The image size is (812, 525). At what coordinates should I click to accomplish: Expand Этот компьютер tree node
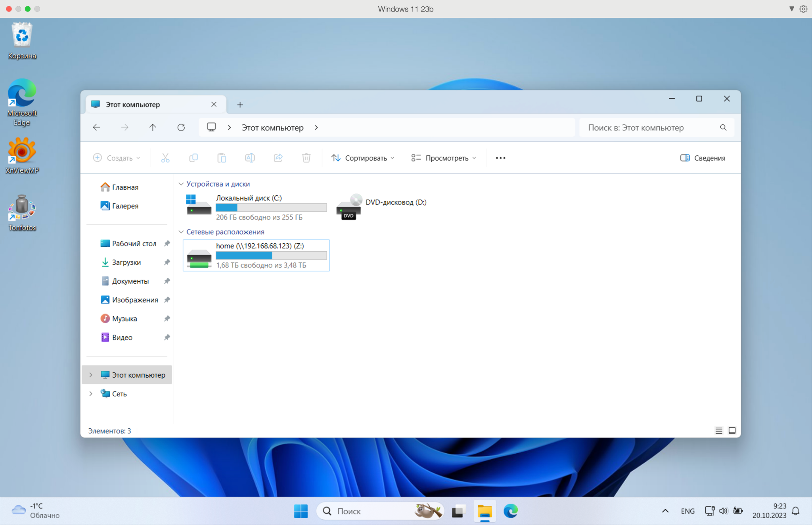tap(91, 375)
